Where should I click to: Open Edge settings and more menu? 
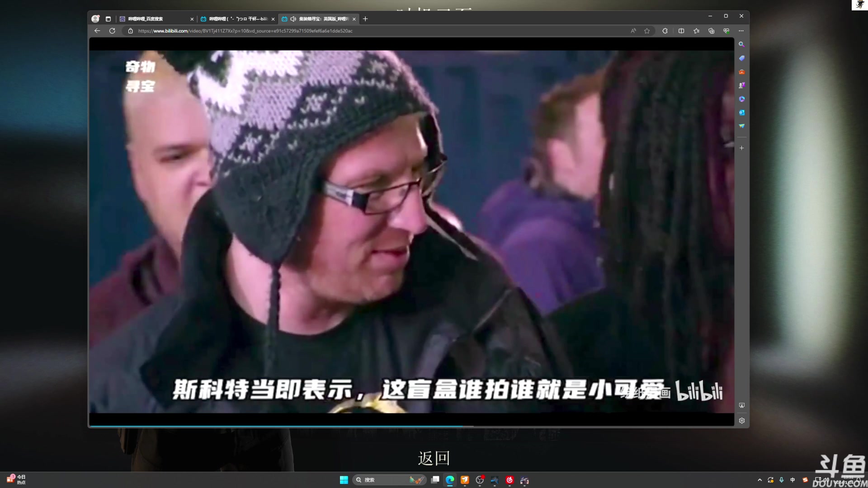point(741,31)
